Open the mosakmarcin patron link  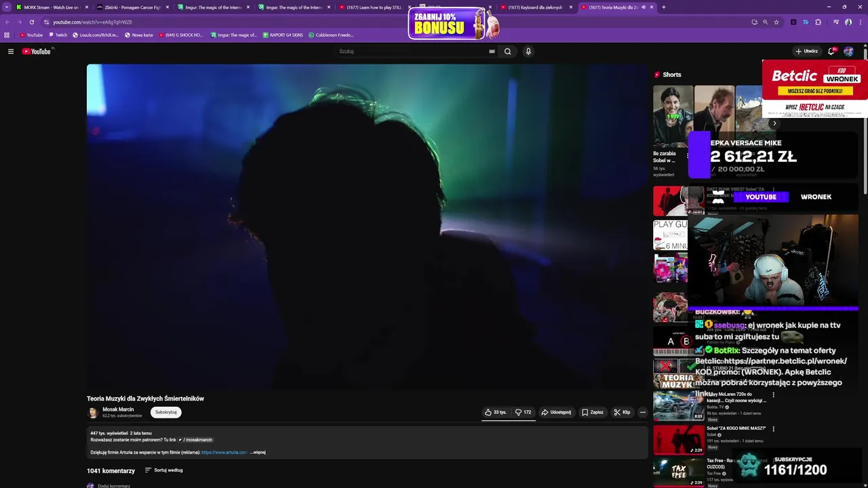[x=195, y=440]
